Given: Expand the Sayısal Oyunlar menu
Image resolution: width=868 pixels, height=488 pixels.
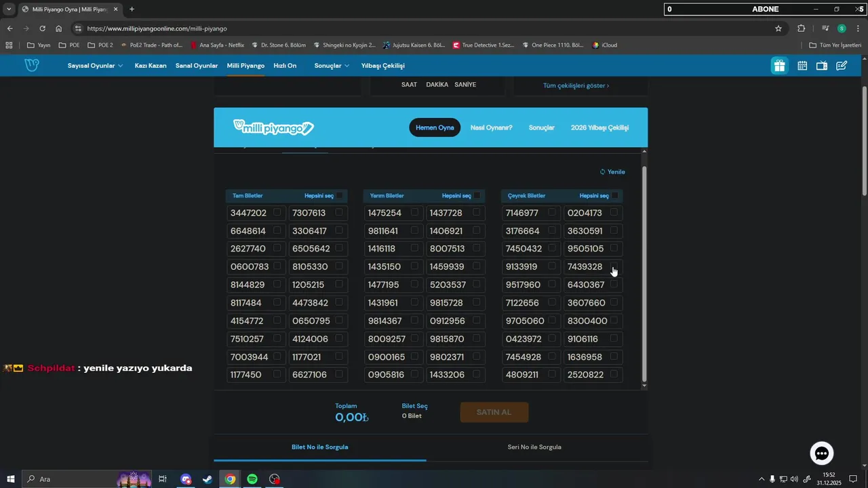Looking at the screenshot, I should click(x=95, y=66).
